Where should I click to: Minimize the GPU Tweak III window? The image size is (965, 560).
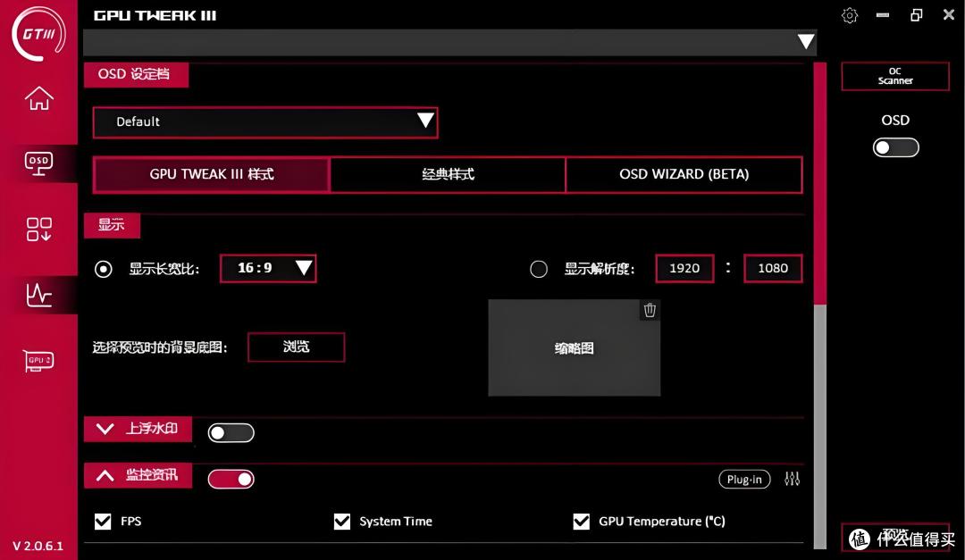[883, 15]
